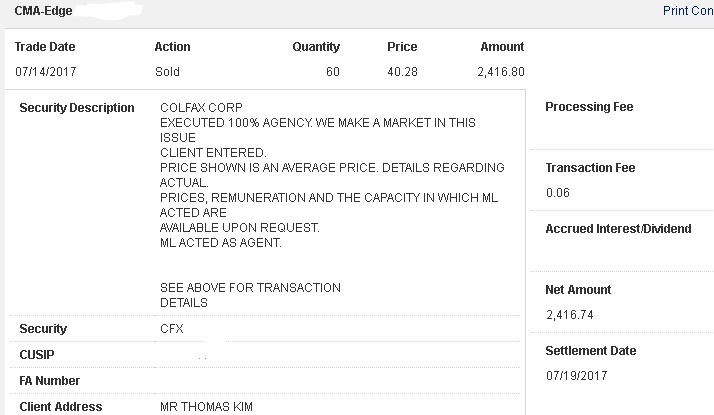This screenshot has width=714, height=415.
Task: Click the Sold action value
Action: pos(167,72)
